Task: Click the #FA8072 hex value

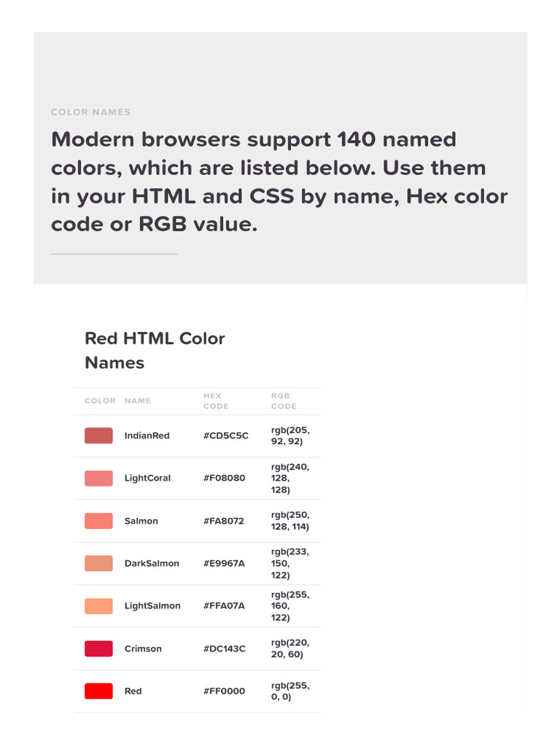Action: tap(223, 521)
